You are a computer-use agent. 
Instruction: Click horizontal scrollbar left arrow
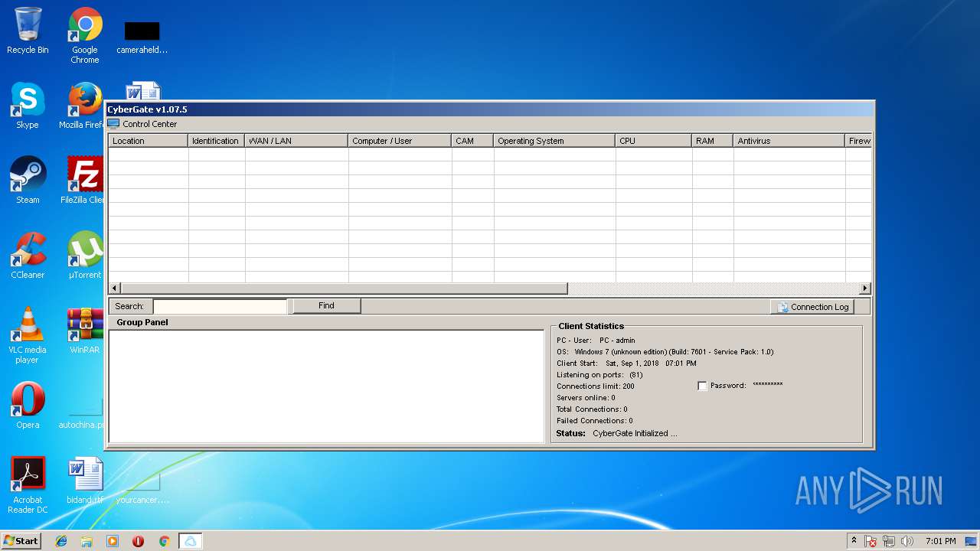[x=115, y=289]
